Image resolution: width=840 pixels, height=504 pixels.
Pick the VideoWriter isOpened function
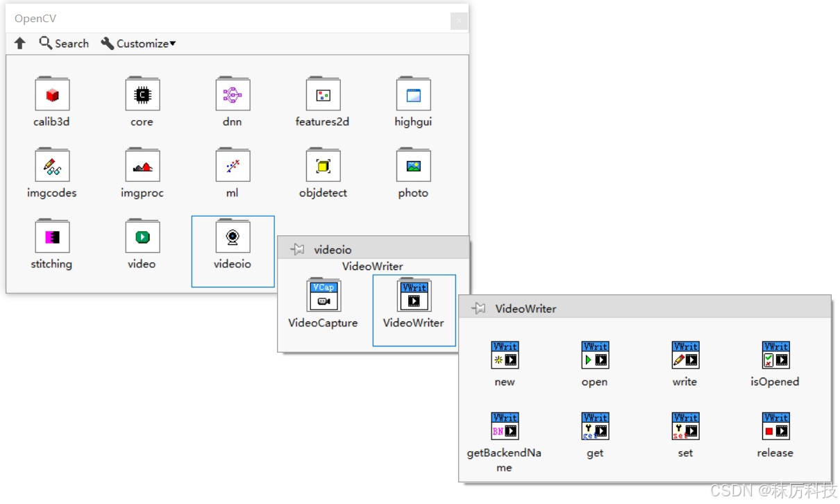[775, 355]
